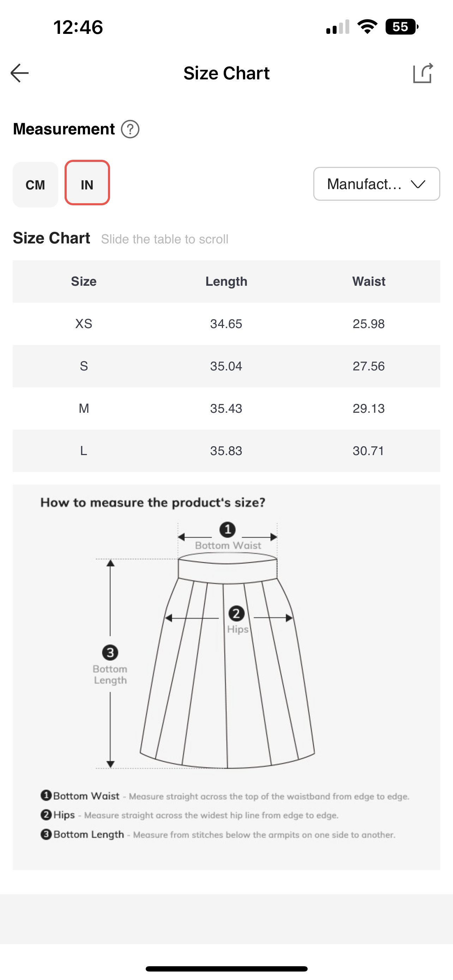The width and height of the screenshot is (453, 980).
Task: Switch units to CM
Action: click(35, 184)
